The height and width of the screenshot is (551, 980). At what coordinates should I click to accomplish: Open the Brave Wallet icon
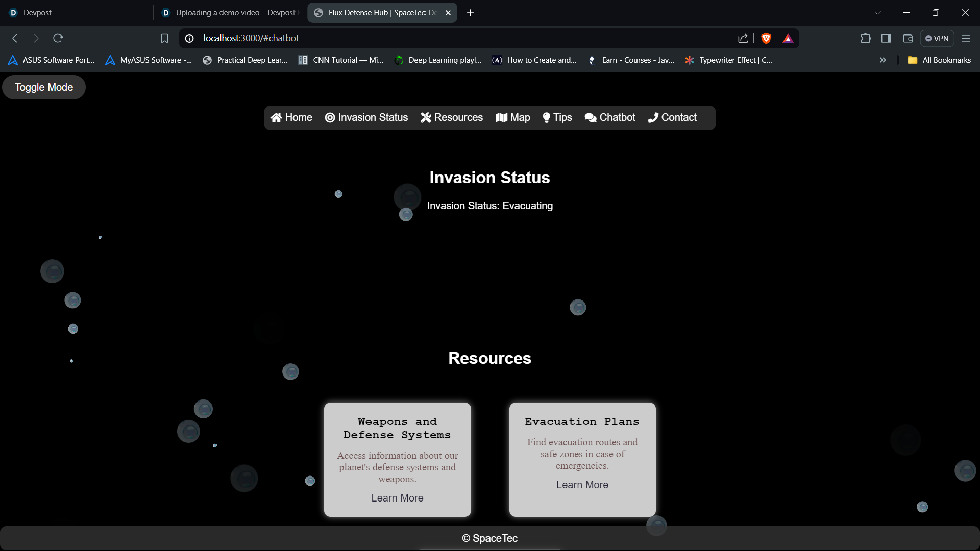pyautogui.click(x=908, y=38)
